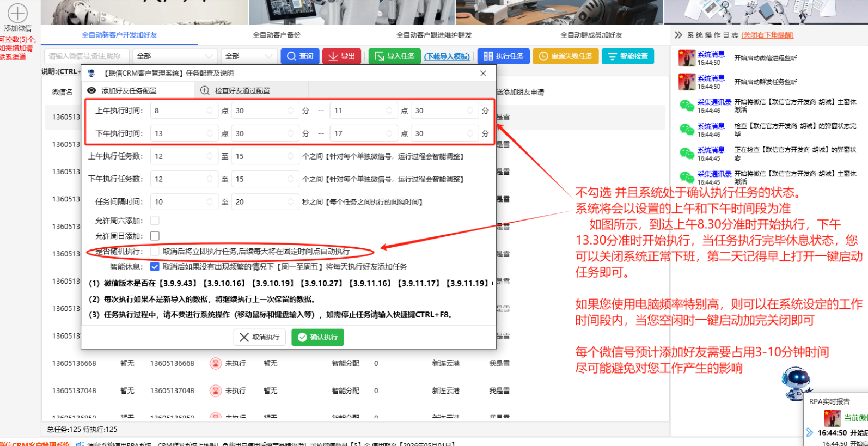Click afternoon end minute field after 17 点
This screenshot has height=446, width=868.
click(445, 133)
